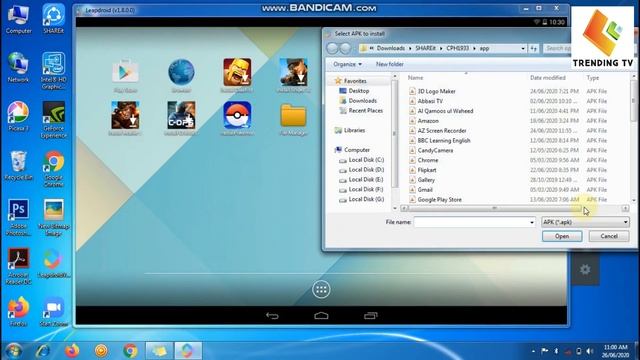Click volume icon in system tray
Image resolution: width=640 pixels, height=360 pixels.
pos(589,351)
